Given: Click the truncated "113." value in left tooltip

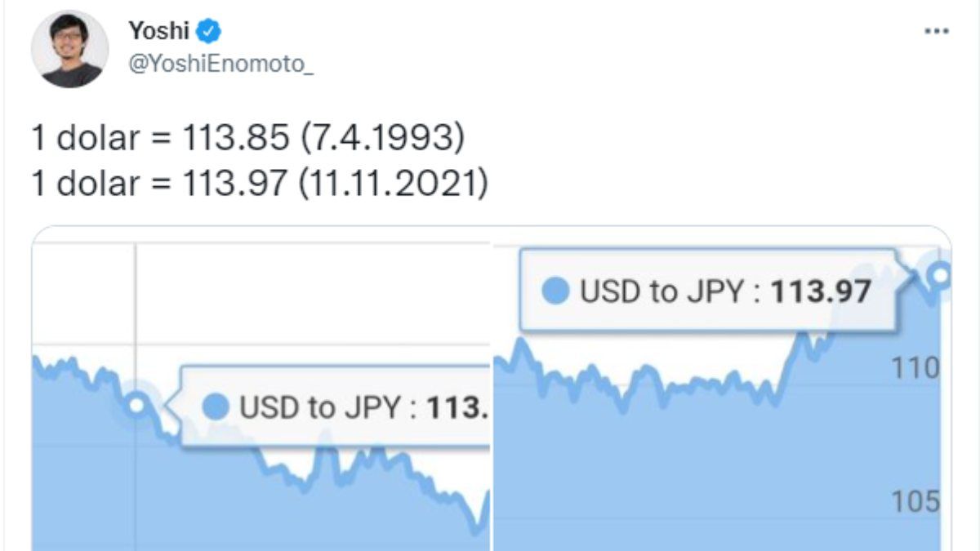Looking at the screenshot, I should click(459, 407).
